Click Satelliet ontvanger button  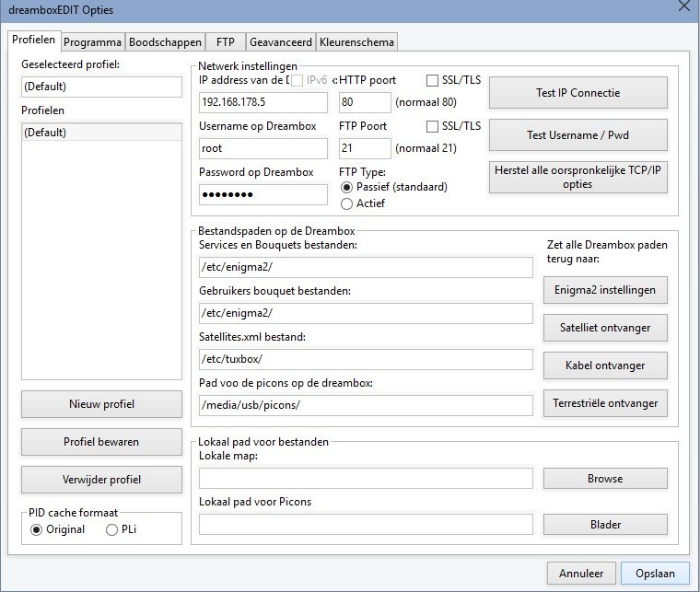(x=605, y=328)
